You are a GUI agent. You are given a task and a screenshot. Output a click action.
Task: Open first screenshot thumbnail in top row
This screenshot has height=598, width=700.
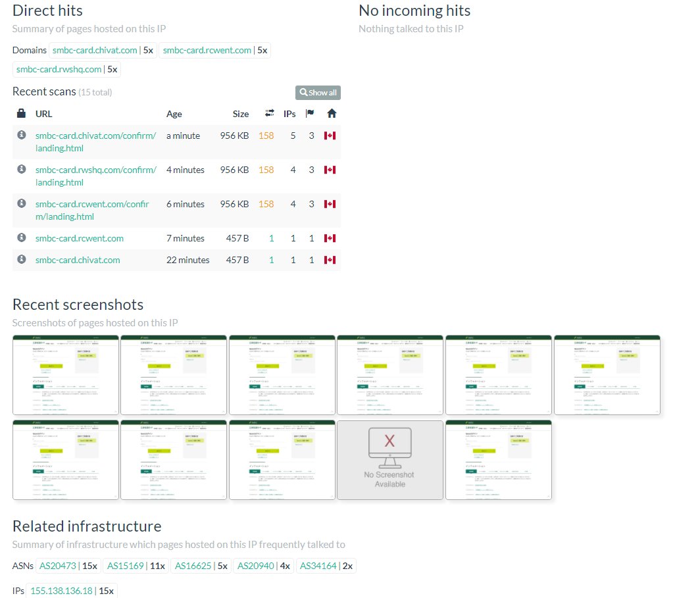[66, 375]
